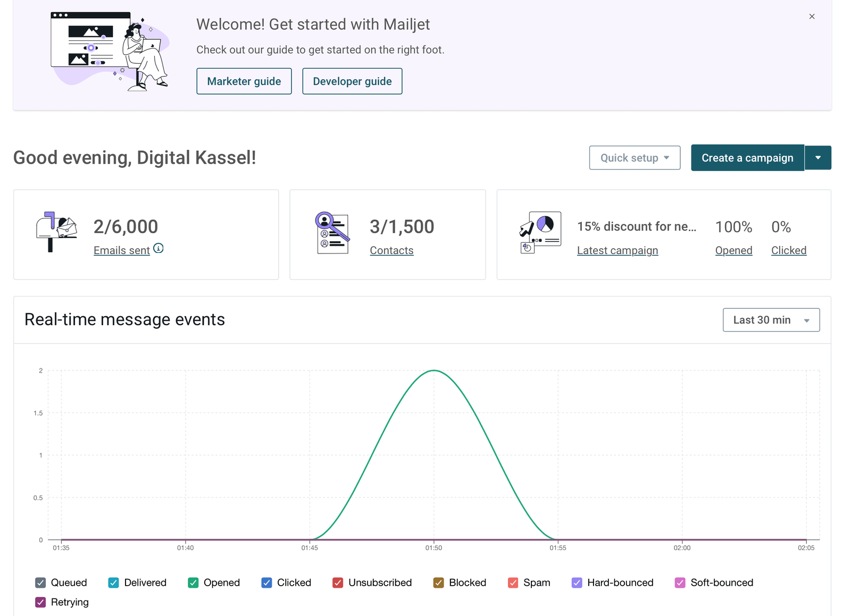The height and width of the screenshot is (616, 851).
Task: Click the magnifier contacts list icon
Action: point(332,233)
